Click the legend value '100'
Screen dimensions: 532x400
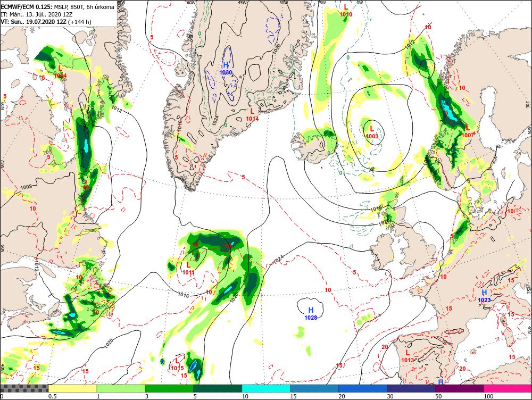[x=488, y=396]
